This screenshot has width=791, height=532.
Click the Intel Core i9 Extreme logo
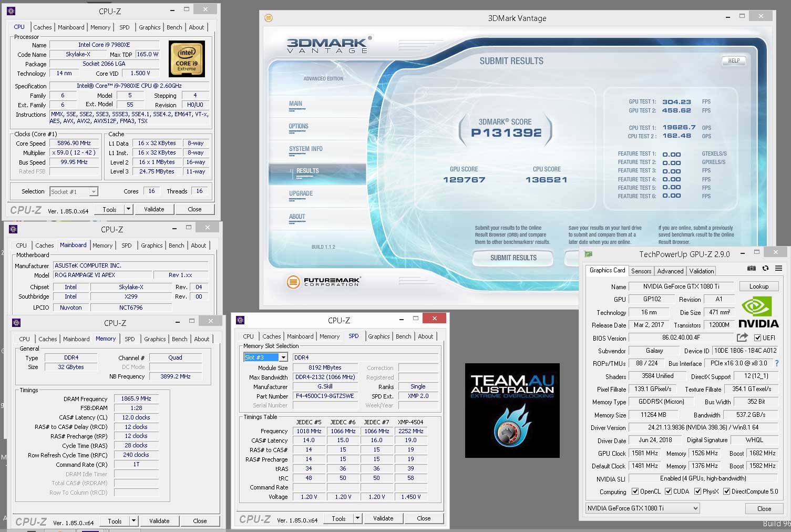tap(187, 59)
